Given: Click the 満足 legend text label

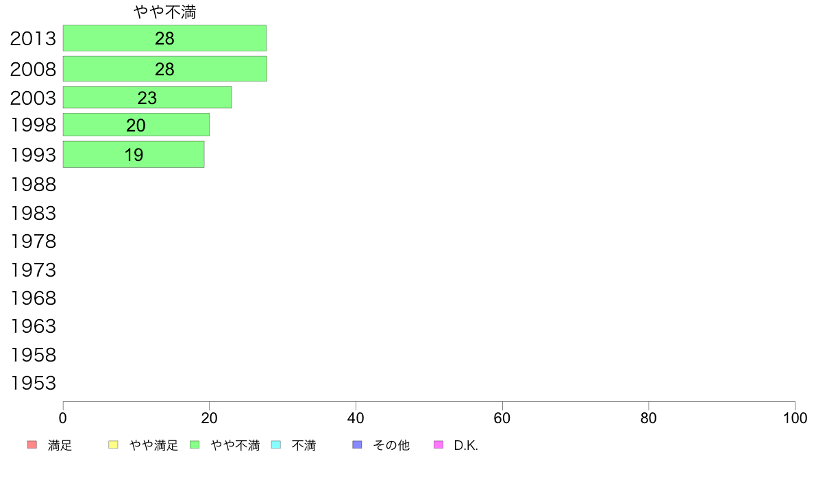Looking at the screenshot, I should pyautogui.click(x=60, y=445).
